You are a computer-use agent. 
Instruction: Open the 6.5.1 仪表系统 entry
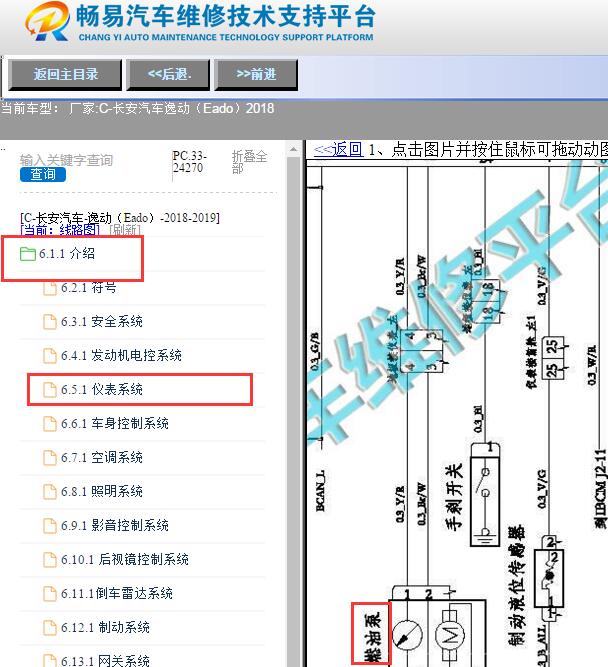tap(102, 390)
